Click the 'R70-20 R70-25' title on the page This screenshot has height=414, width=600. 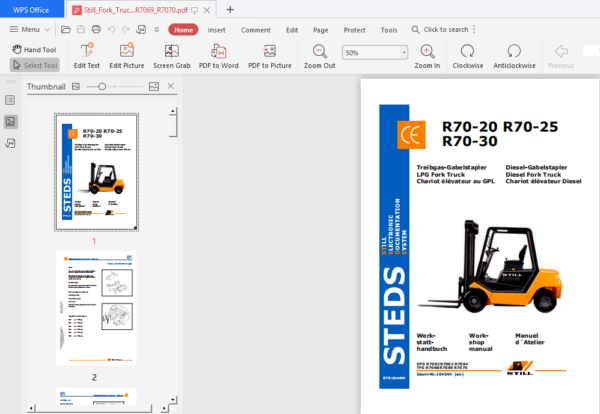(x=500, y=127)
